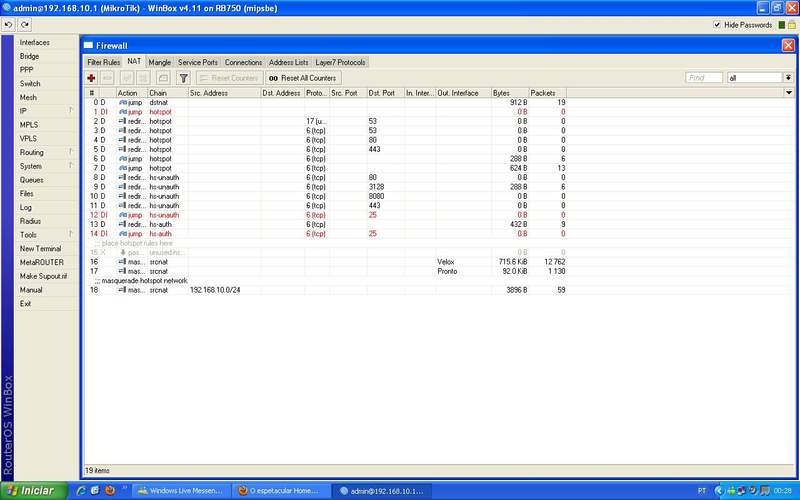Click the admin@192.168.10.1 taskbar button
The width and height of the screenshot is (800, 500).
point(382,491)
